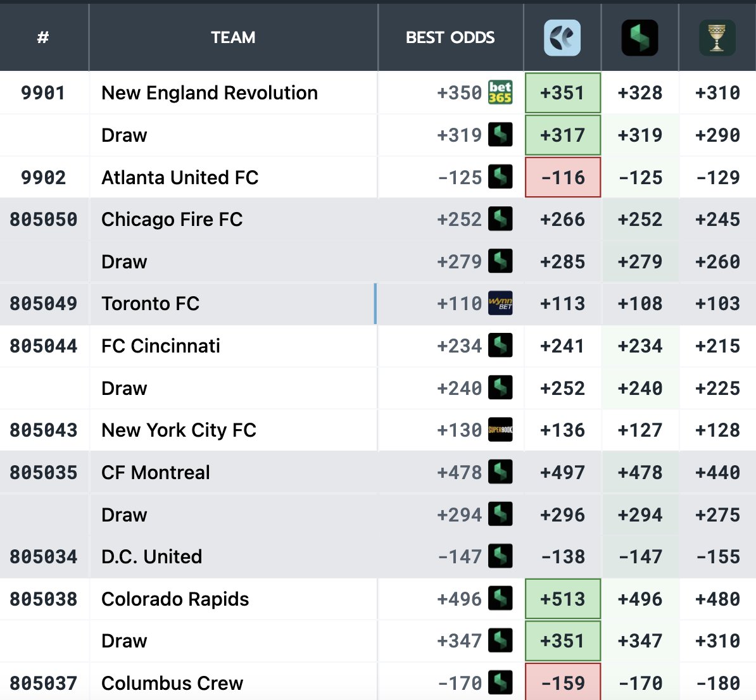Select New England Revolution +351 highlighted odds
756x700 pixels.
(x=563, y=92)
